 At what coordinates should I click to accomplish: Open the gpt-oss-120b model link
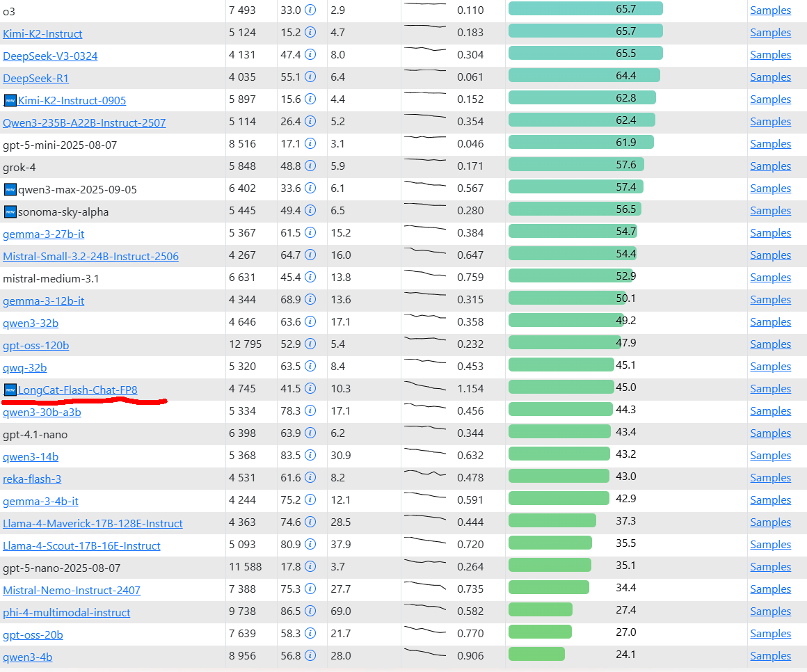(35, 345)
